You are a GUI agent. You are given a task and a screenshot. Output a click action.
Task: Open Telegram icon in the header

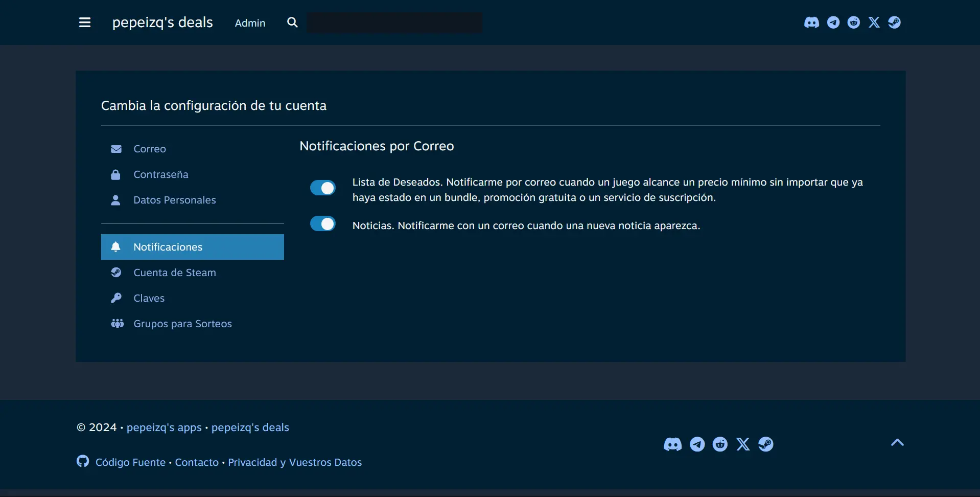point(833,22)
